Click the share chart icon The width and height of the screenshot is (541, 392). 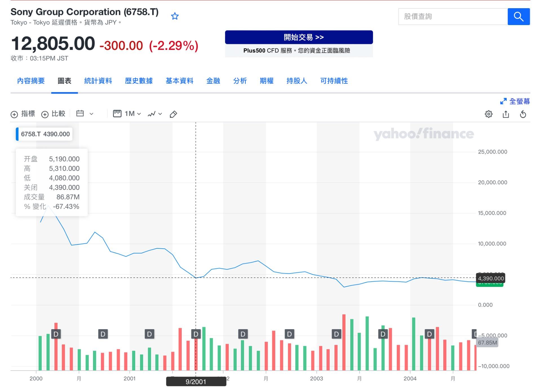[x=506, y=114]
